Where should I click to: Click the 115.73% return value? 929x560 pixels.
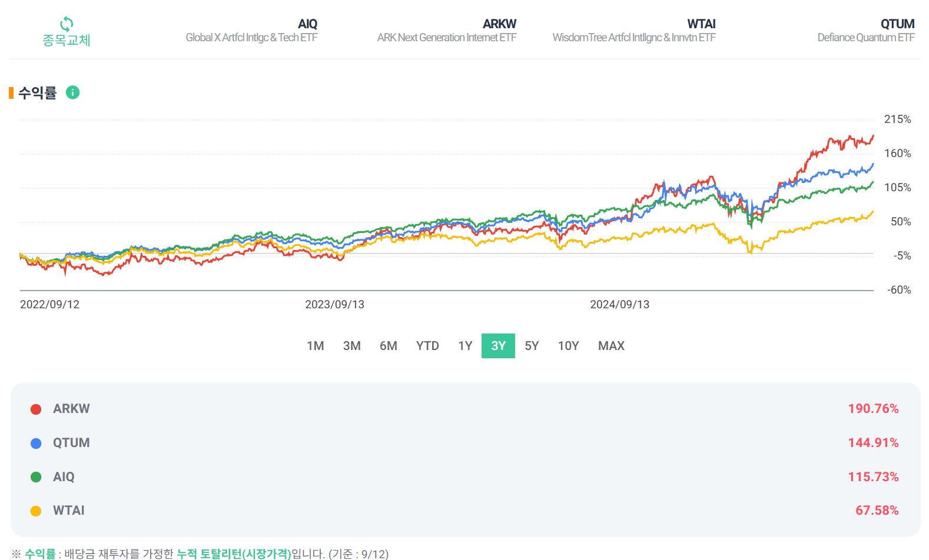point(873,477)
